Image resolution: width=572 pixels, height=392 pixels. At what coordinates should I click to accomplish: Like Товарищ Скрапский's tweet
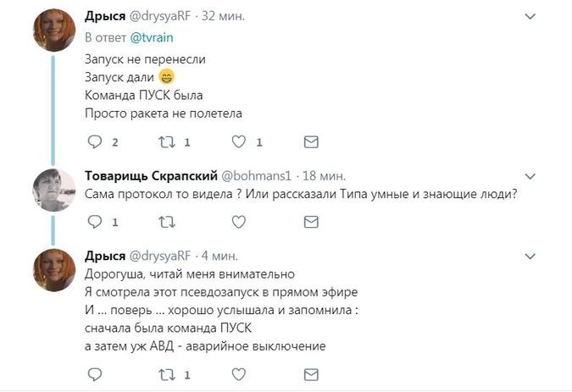tap(238, 222)
